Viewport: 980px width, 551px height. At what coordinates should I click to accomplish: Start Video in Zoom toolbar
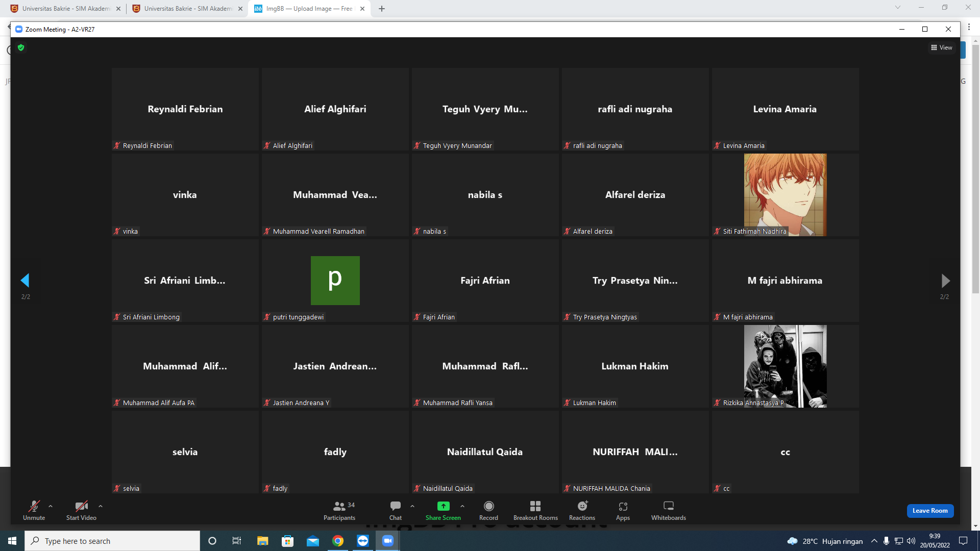(81, 510)
